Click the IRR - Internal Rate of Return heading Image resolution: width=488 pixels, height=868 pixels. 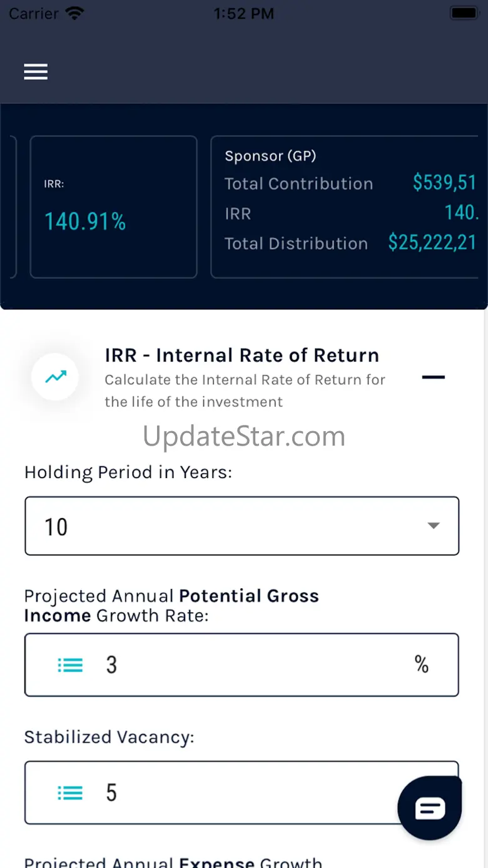[241, 355]
